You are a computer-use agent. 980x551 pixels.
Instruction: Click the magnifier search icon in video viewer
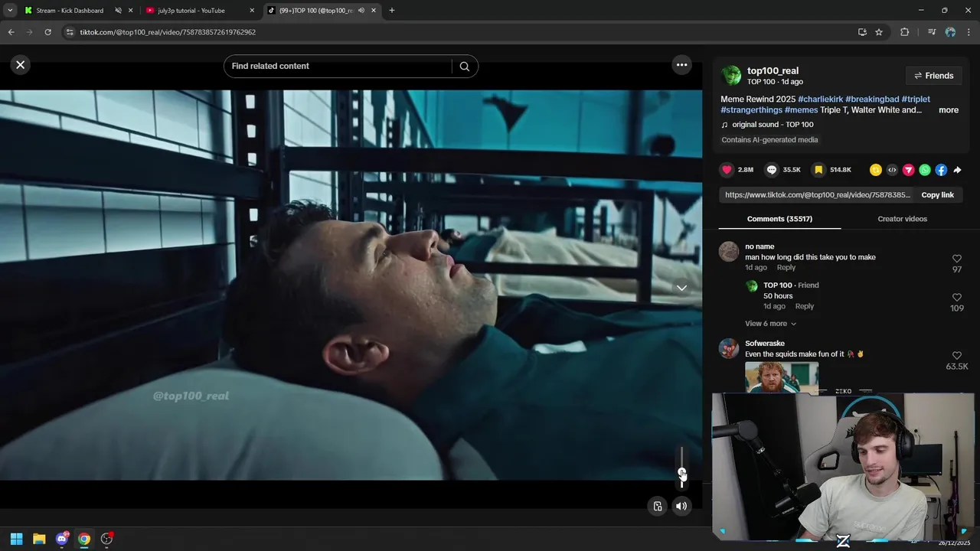tap(465, 66)
